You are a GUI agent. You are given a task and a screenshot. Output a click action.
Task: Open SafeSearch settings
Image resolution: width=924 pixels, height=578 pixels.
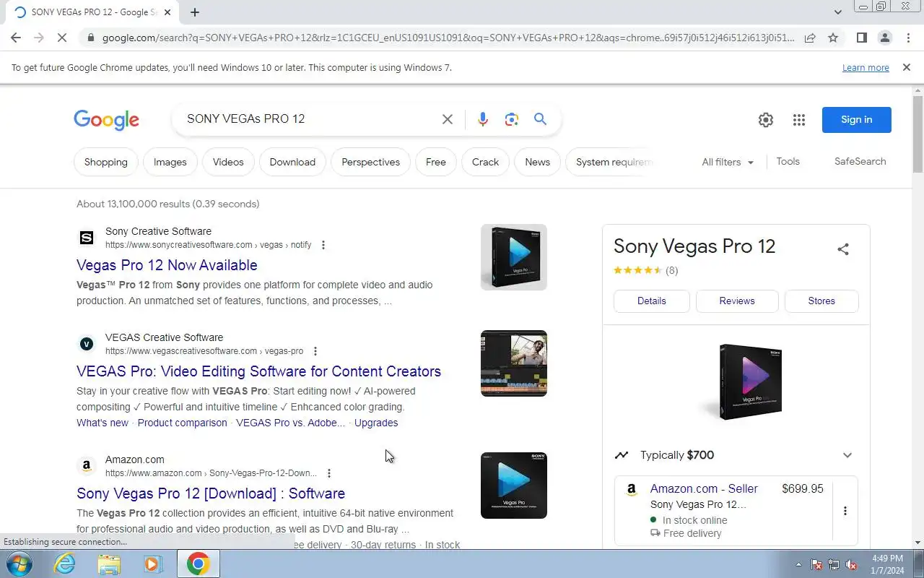[x=860, y=161]
